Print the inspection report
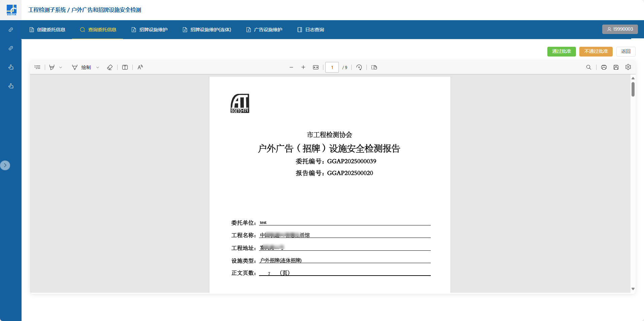Screen dimensions: 644x321 click(604, 67)
